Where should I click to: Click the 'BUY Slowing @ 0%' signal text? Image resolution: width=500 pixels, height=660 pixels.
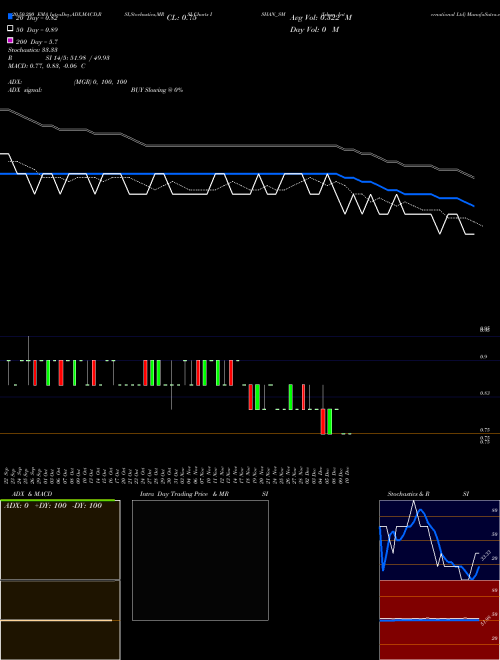pyautogui.click(x=157, y=90)
